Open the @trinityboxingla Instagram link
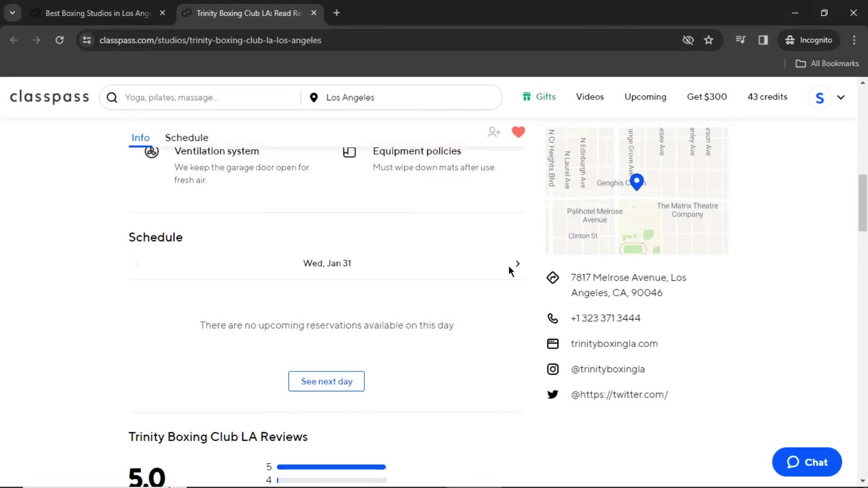 (608, 369)
